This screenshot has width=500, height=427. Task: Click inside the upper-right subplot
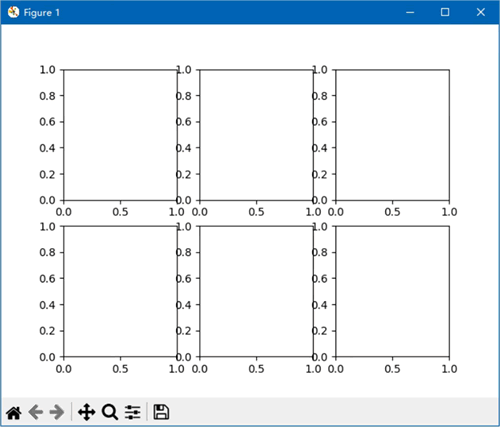coord(393,135)
